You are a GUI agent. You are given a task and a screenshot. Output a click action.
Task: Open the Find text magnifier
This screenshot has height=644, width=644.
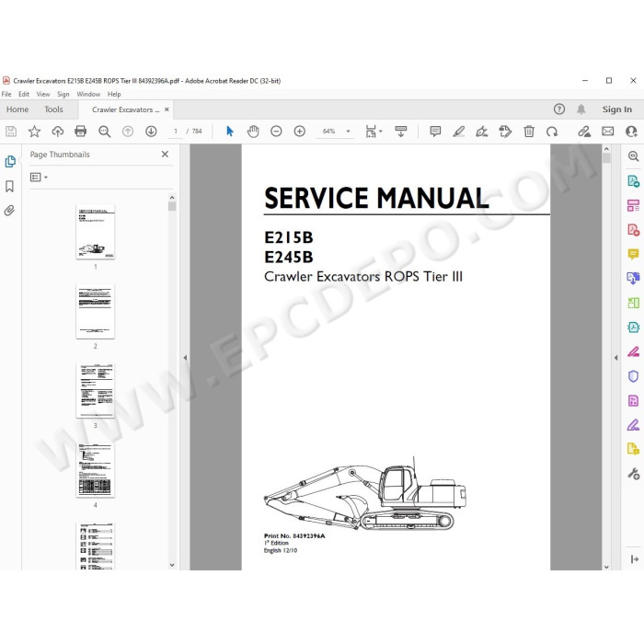[104, 132]
